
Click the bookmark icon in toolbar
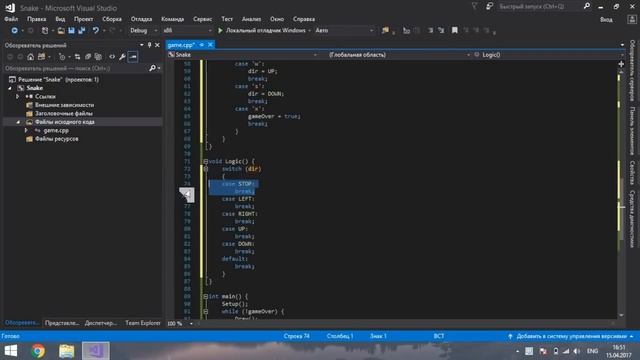click(x=454, y=31)
